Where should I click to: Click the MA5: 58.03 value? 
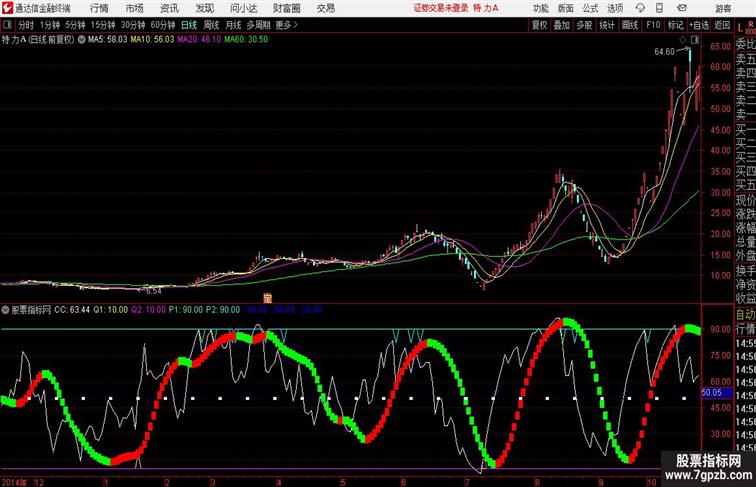(x=108, y=40)
